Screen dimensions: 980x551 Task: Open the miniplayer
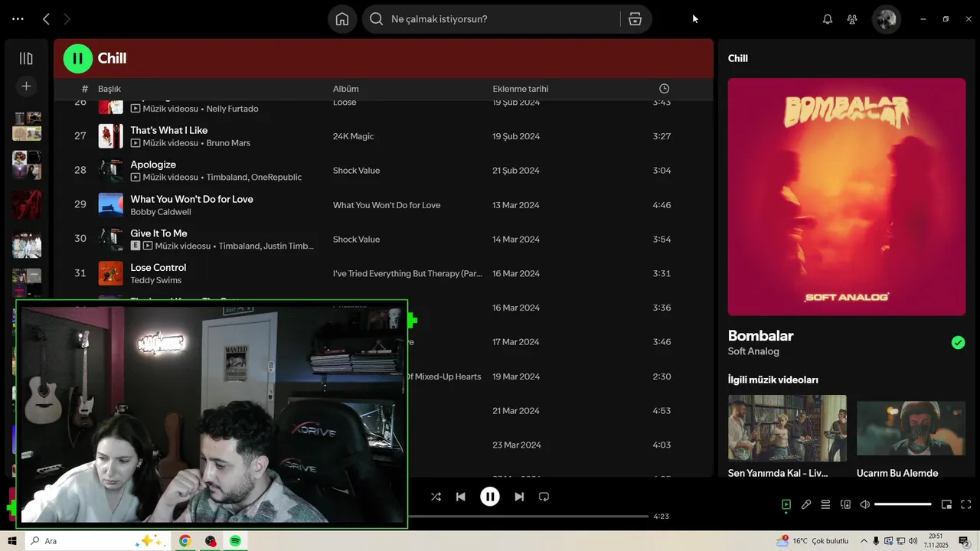(x=946, y=504)
